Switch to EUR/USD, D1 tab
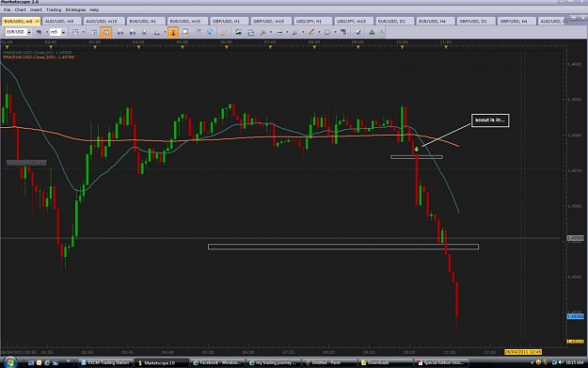Image resolution: width=588 pixels, height=368 pixels. (x=394, y=22)
